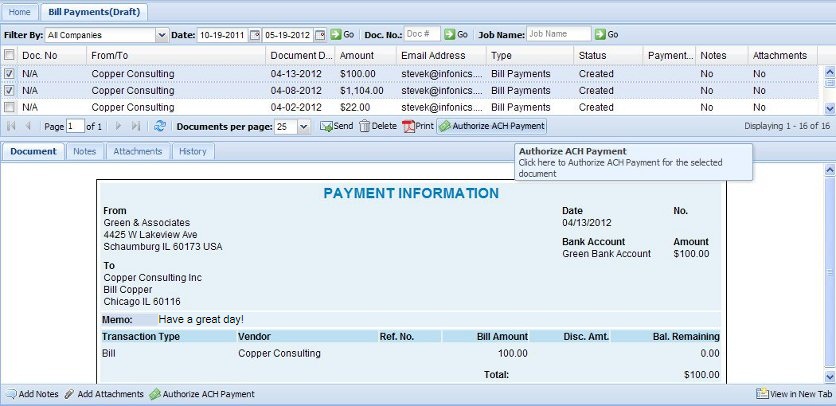The image size is (836, 406).
Task: Switch to the Home tab
Action: [19, 11]
